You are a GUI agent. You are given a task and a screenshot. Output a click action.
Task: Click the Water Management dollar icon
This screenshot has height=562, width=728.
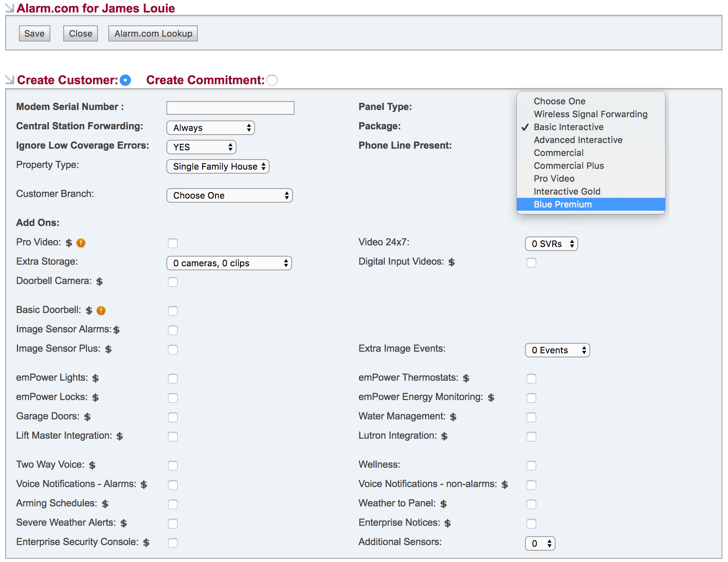453,417
